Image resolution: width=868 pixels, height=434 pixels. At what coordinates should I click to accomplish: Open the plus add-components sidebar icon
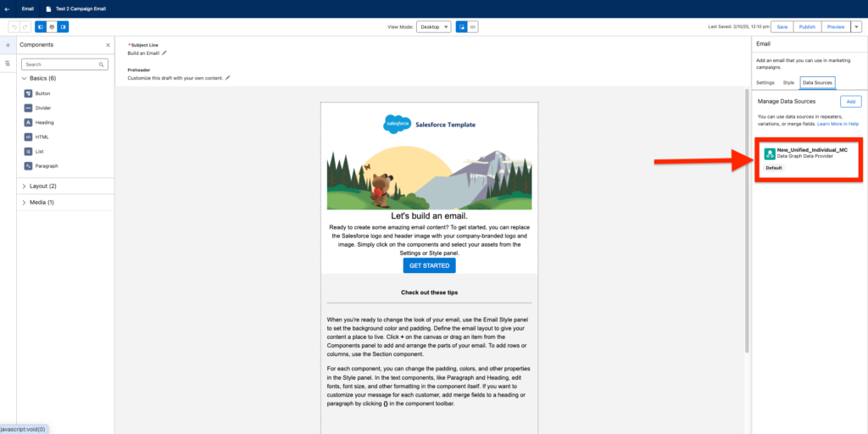coord(8,44)
